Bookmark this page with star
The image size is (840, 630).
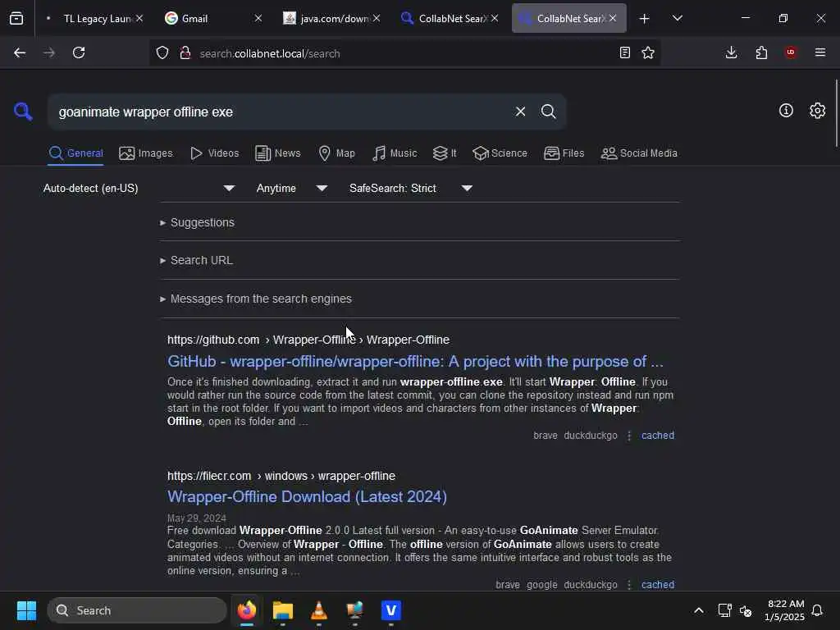point(648,52)
